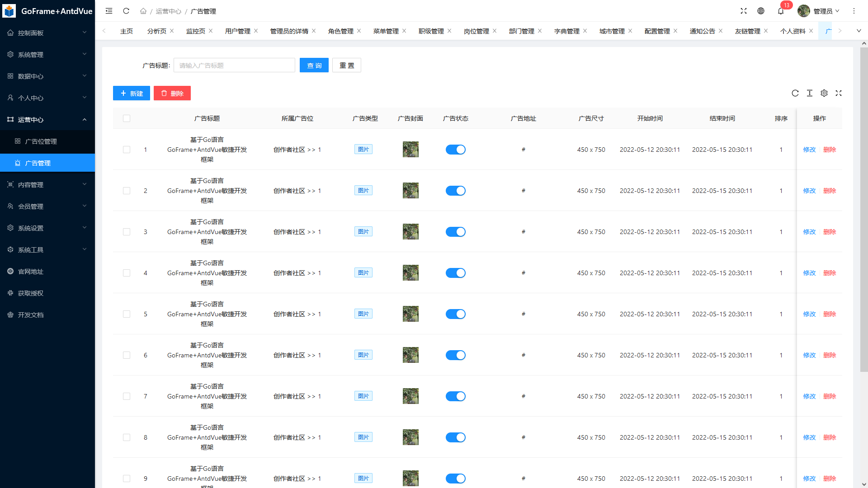Click the page reload icon in the header
The height and width of the screenshot is (488, 868).
coord(126,11)
